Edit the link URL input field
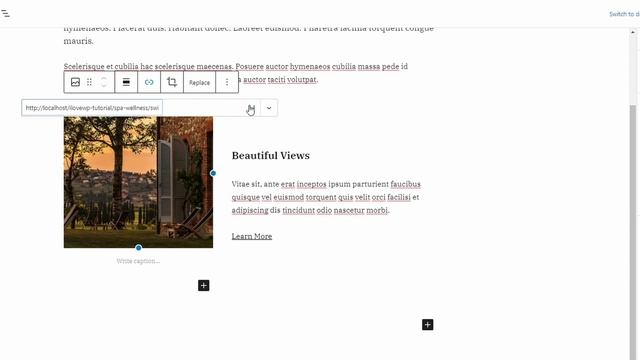 point(92,108)
